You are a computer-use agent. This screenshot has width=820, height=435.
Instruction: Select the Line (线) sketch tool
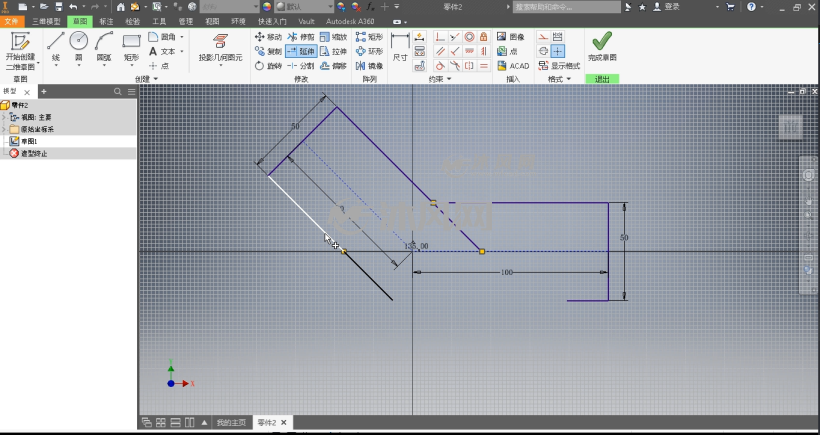[x=56, y=47]
